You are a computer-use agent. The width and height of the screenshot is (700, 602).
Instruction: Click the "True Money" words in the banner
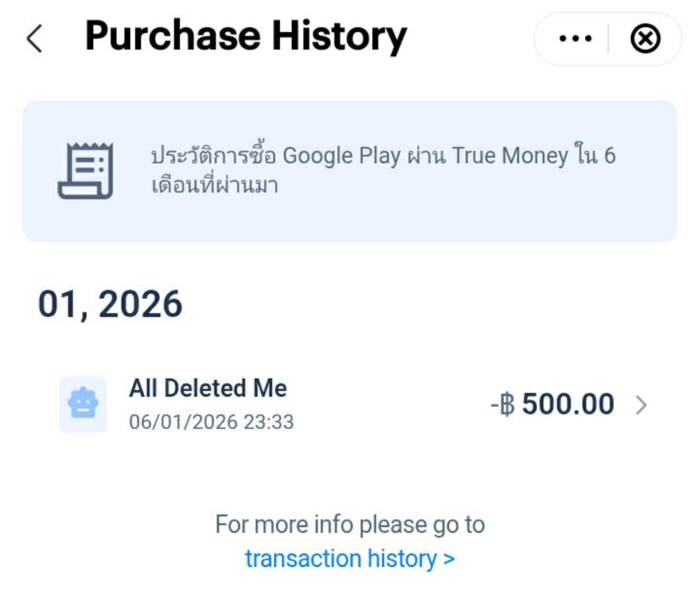tap(509, 156)
